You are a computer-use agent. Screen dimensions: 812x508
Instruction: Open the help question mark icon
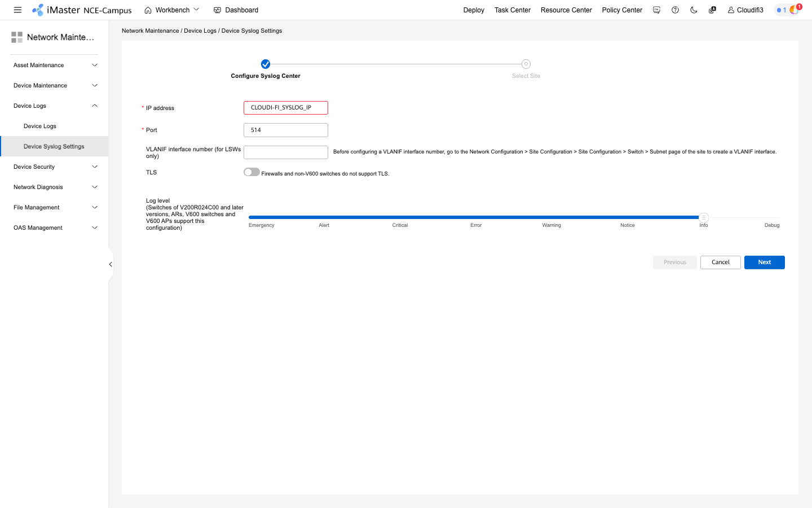click(675, 10)
